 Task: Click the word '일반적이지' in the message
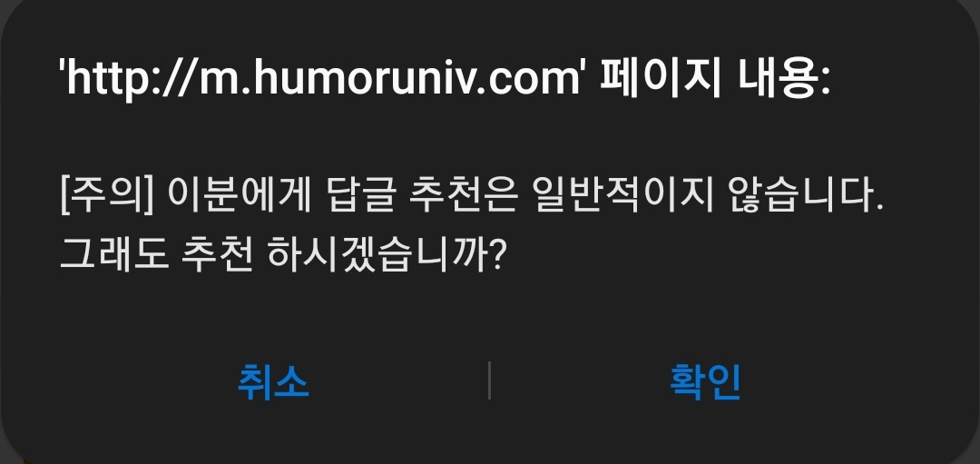622,196
